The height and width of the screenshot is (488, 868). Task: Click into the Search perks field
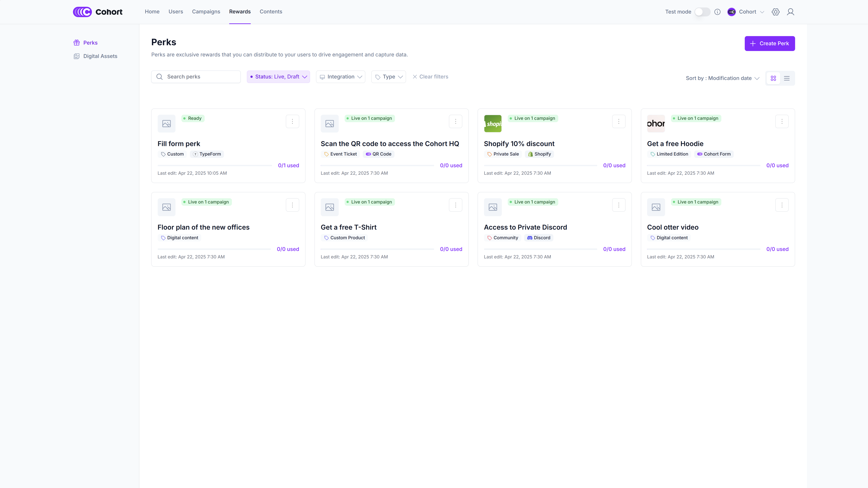tap(201, 77)
